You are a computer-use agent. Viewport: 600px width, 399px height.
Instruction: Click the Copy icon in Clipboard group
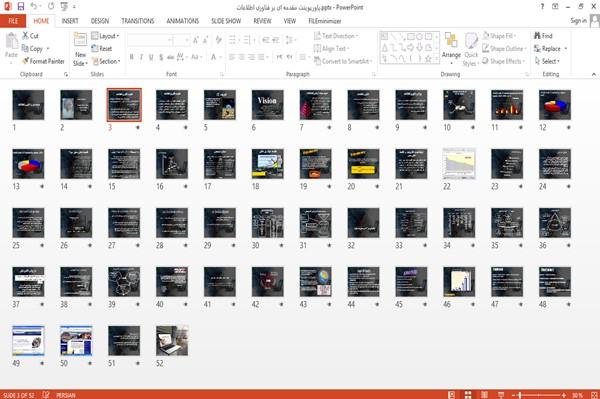pos(25,49)
